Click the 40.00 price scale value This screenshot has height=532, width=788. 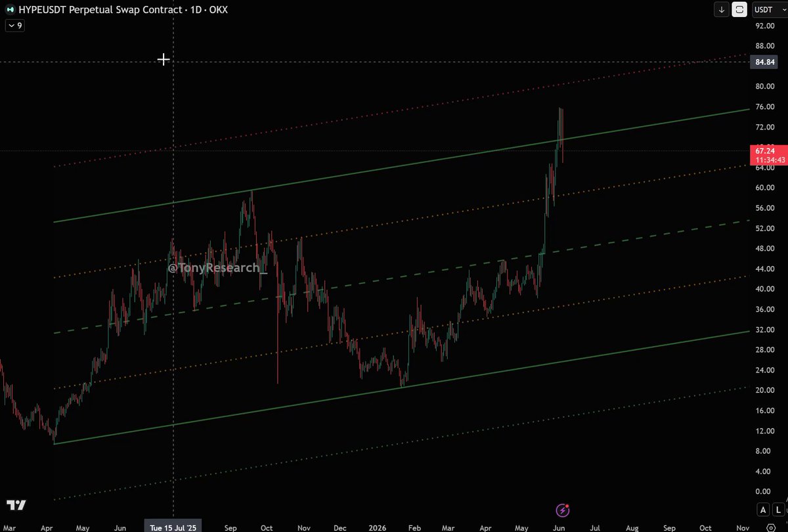point(766,289)
